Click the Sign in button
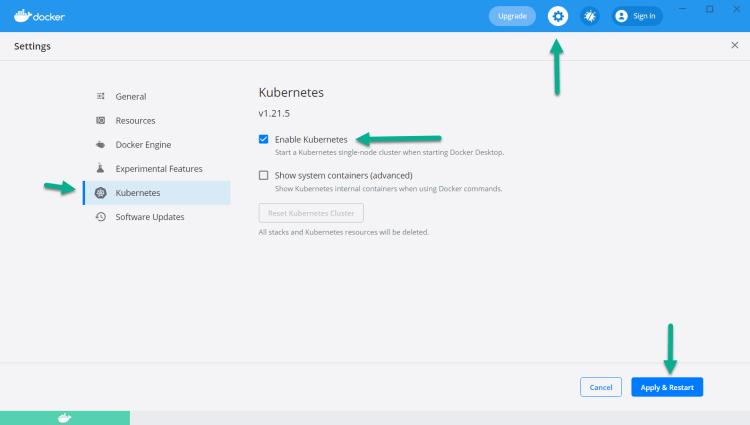 (636, 16)
